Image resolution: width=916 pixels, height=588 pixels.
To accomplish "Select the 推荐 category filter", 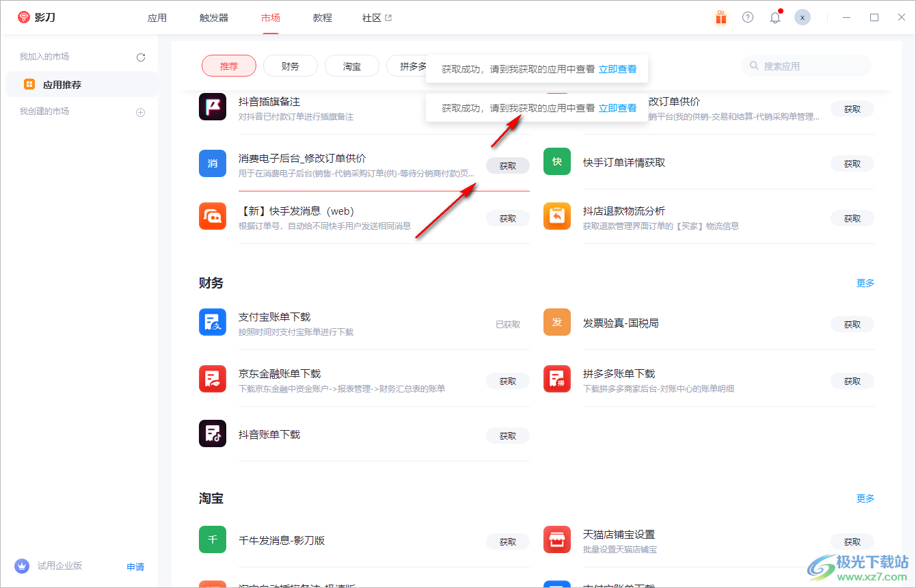I will 229,66.
